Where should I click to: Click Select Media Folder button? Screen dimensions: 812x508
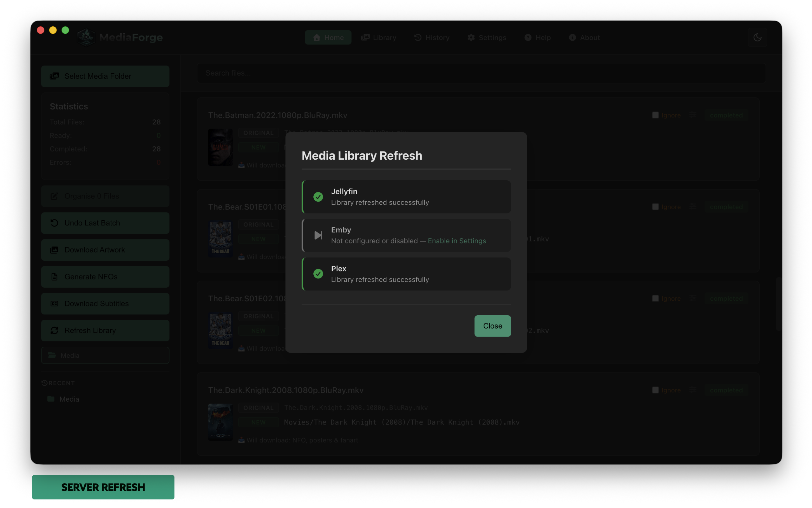point(105,76)
